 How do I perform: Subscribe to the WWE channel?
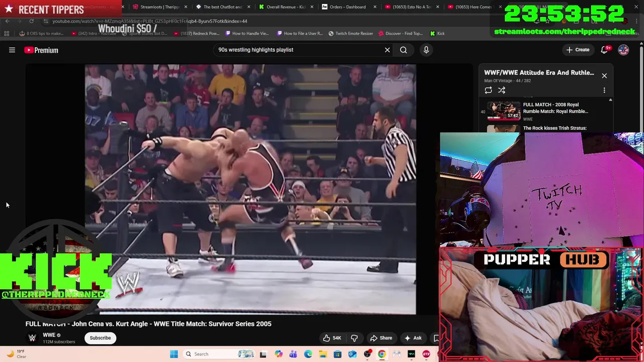(100, 338)
